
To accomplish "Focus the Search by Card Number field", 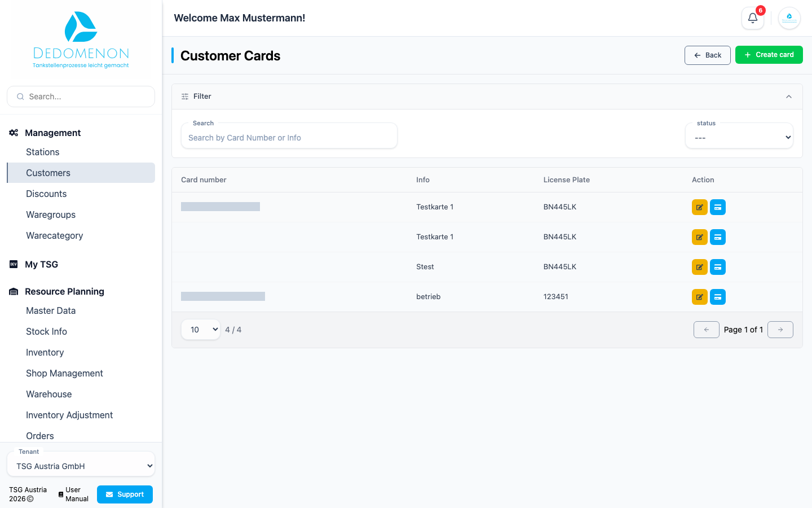I will coord(289,137).
